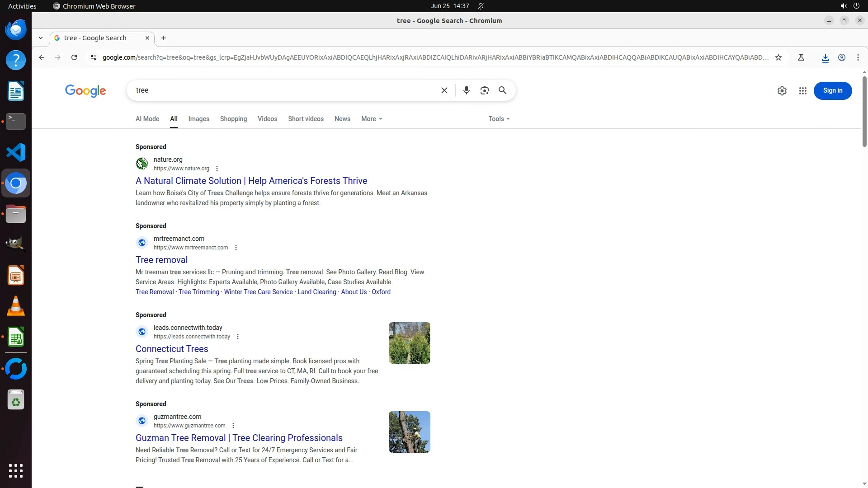Click the voice search microphone icon

466,90
